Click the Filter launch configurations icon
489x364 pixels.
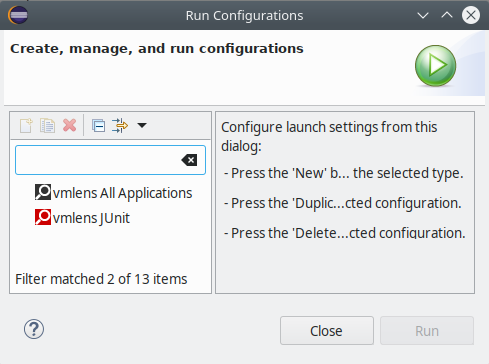[x=120, y=126]
